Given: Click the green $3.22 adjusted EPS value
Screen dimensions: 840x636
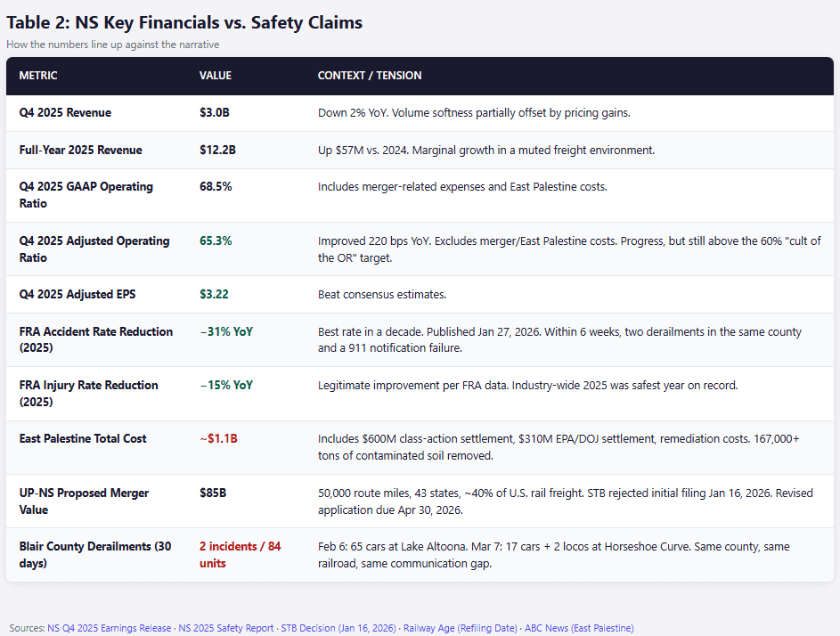Looking at the screenshot, I should click(214, 294).
